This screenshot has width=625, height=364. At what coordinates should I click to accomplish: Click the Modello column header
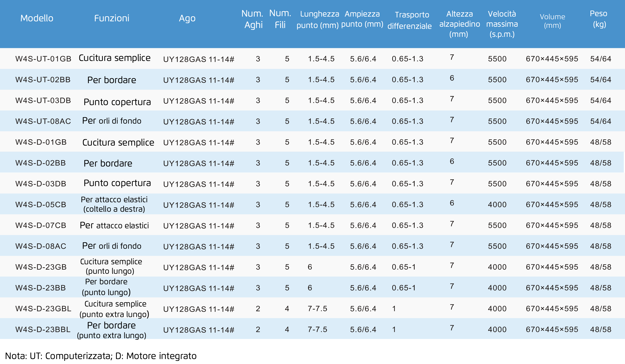(37, 18)
